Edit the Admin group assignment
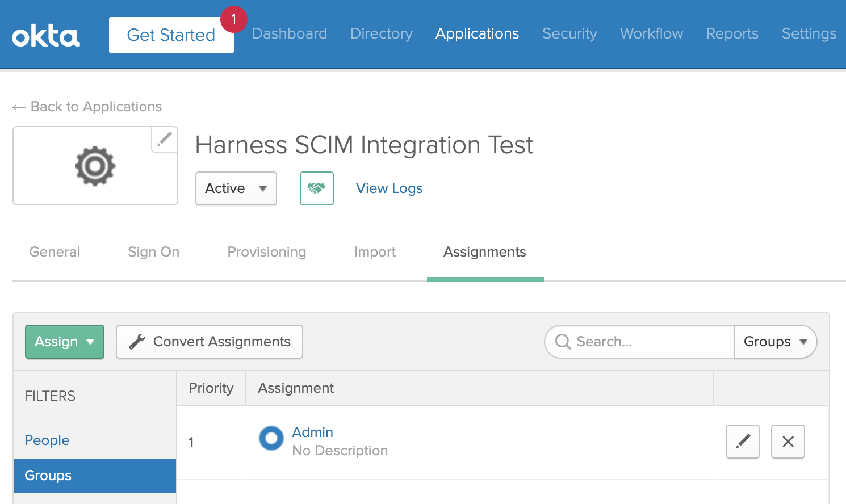This screenshot has width=846, height=504. click(743, 442)
